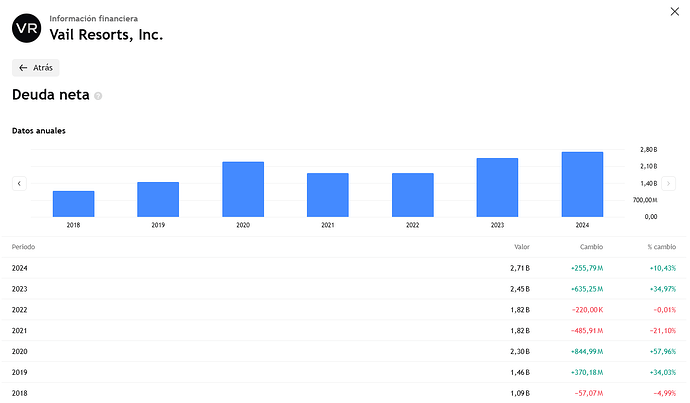The width and height of the screenshot is (690, 403).
Task: Select the 2021 period row label
Action: point(19,330)
